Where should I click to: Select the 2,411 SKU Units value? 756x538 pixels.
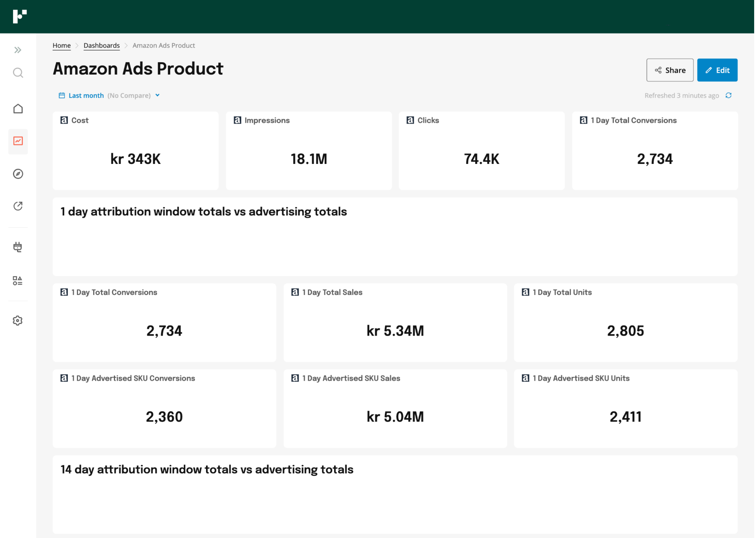click(x=626, y=417)
